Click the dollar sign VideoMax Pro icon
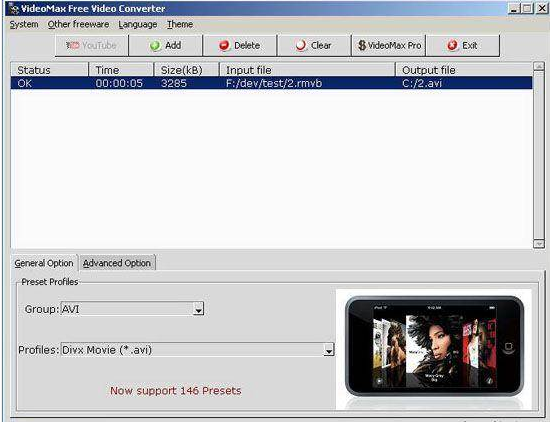550x422 pixels. pos(362,46)
